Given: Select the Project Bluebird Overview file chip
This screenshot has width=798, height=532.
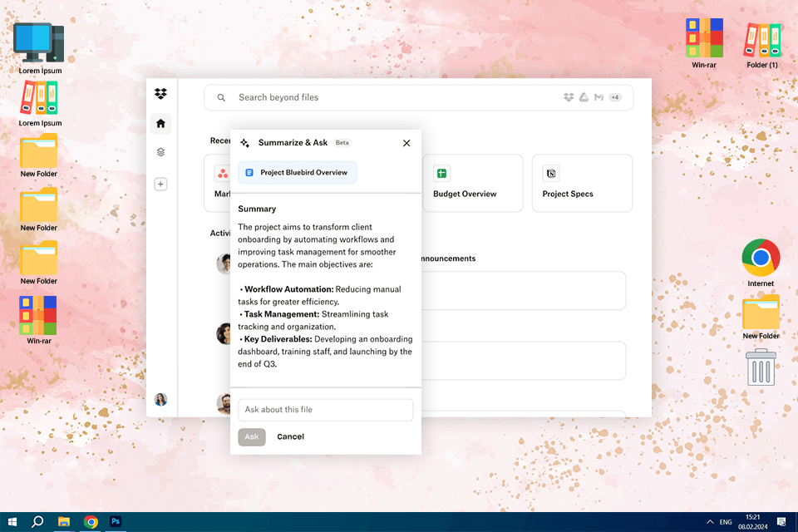Looking at the screenshot, I should 298,173.
